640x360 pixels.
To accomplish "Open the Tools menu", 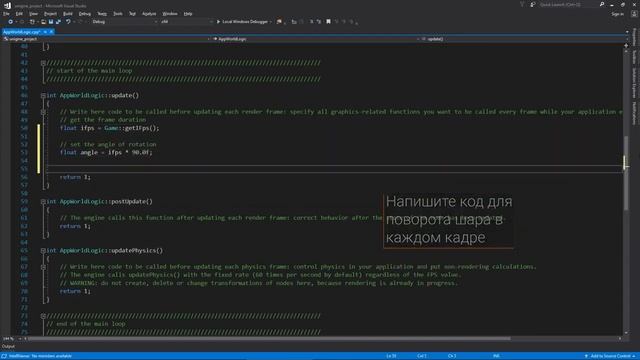I will (118, 14).
